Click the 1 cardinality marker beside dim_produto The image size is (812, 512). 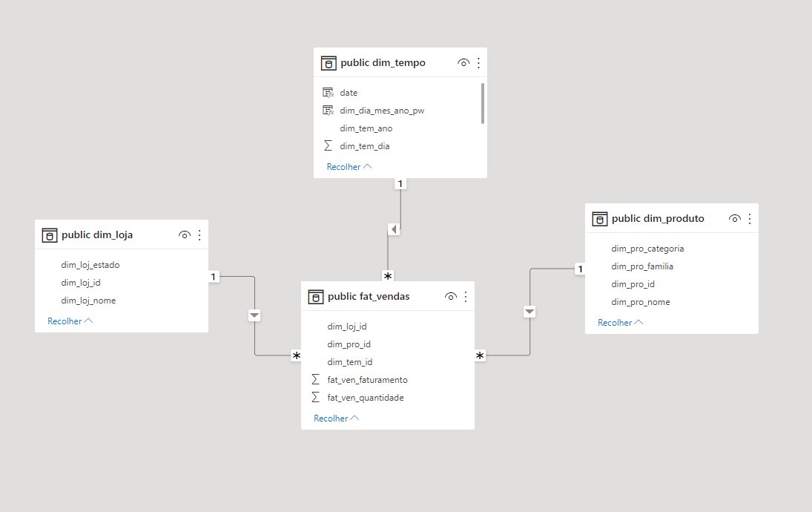point(580,269)
